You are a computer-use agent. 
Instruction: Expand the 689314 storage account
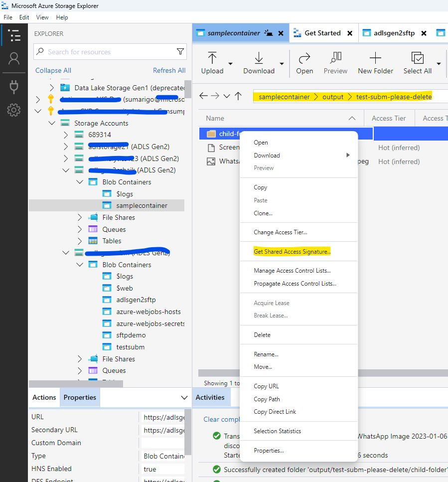click(x=66, y=135)
